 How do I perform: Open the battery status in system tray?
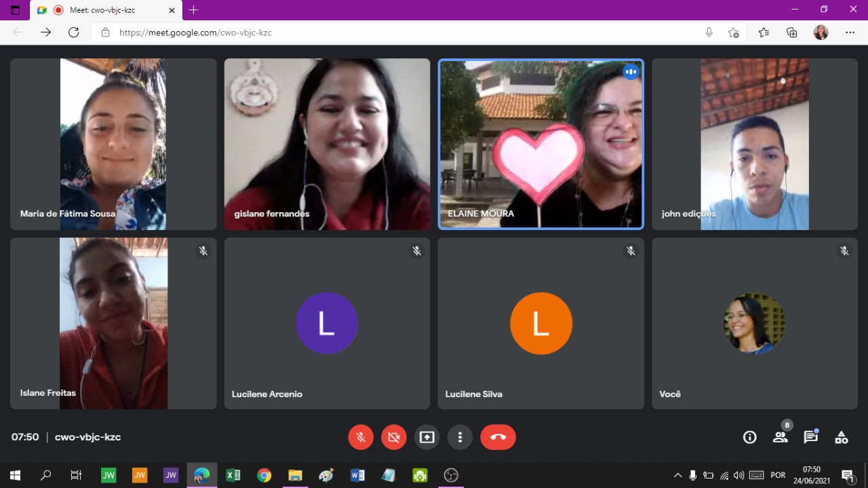coord(709,475)
